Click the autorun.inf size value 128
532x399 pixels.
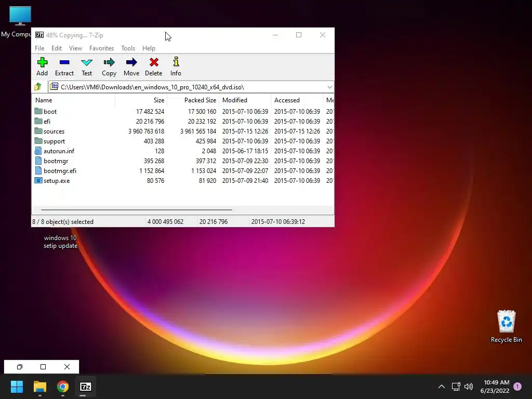[x=159, y=151]
